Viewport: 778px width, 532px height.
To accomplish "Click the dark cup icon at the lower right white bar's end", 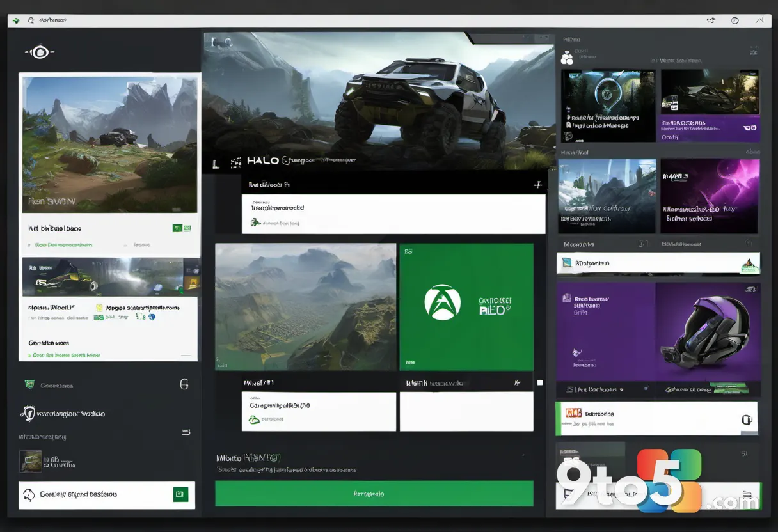I will pyautogui.click(x=746, y=420).
